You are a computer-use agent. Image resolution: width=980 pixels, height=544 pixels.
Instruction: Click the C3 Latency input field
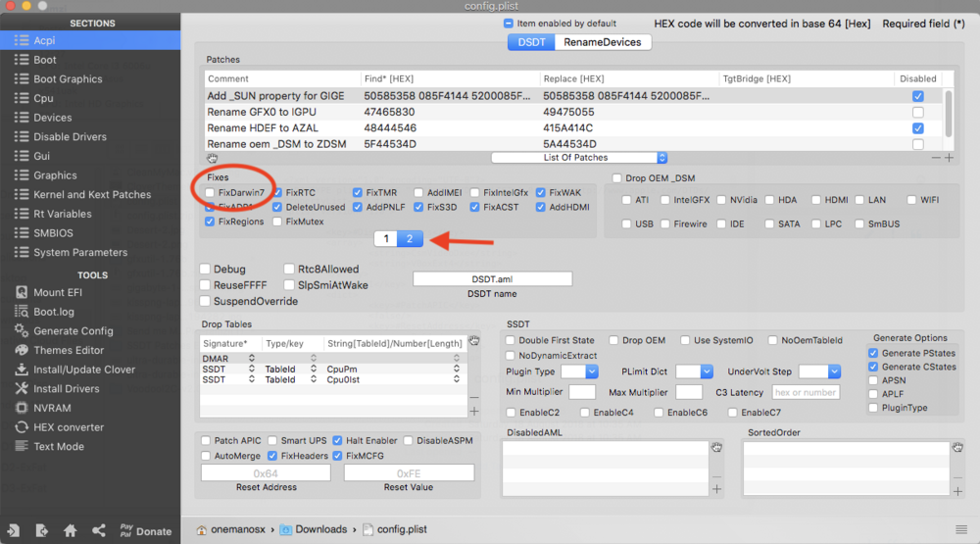click(806, 392)
